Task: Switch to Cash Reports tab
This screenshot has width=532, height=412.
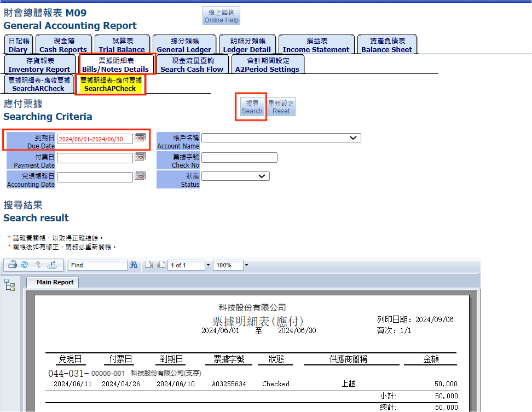Action: 63,45
